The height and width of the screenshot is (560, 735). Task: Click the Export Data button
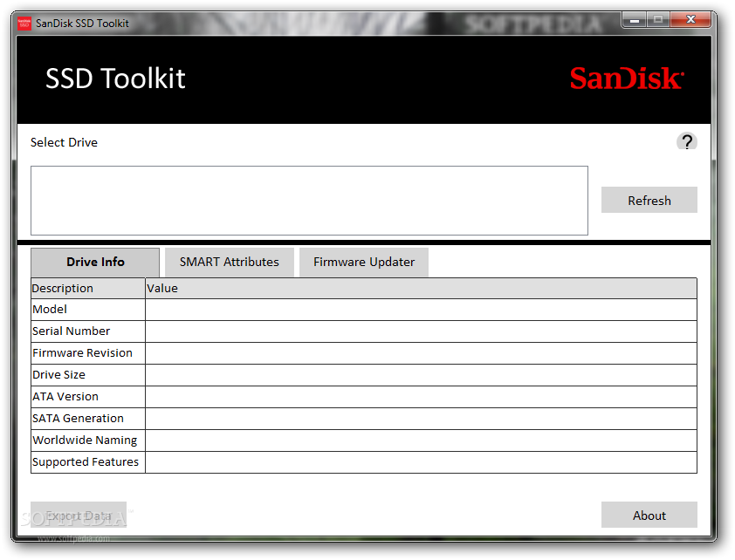[79, 515]
